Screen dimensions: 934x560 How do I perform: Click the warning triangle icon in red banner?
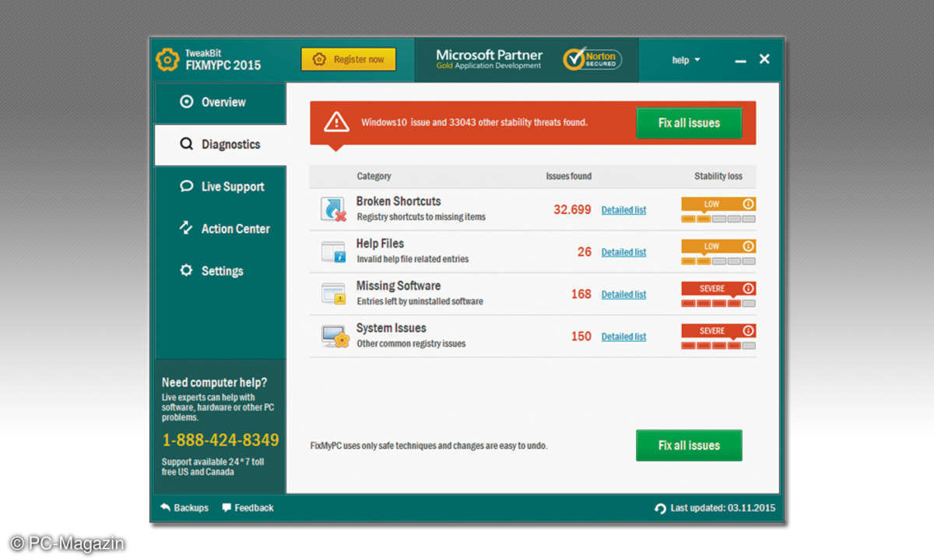pos(336,122)
